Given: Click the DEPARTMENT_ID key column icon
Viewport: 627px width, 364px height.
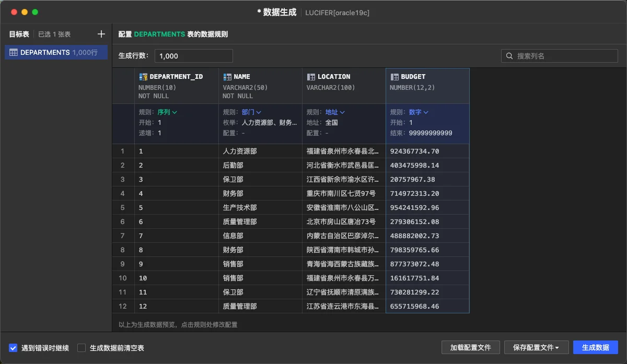Looking at the screenshot, I should pos(143,77).
